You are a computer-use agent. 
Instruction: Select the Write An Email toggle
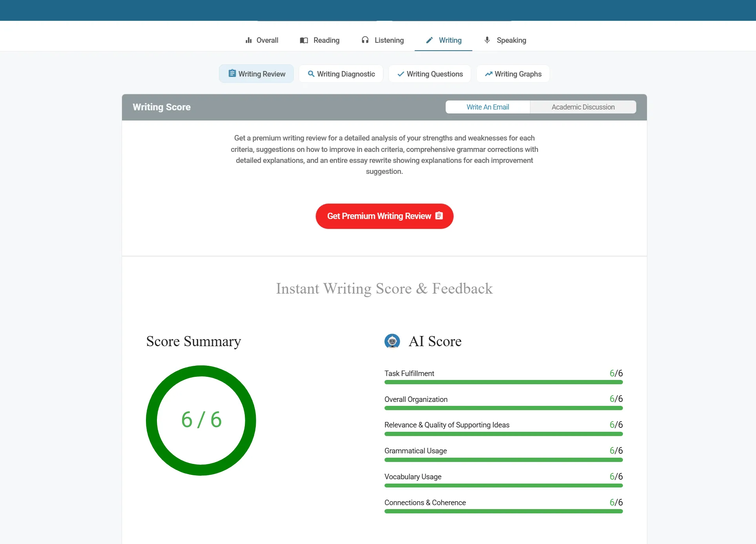tap(488, 107)
